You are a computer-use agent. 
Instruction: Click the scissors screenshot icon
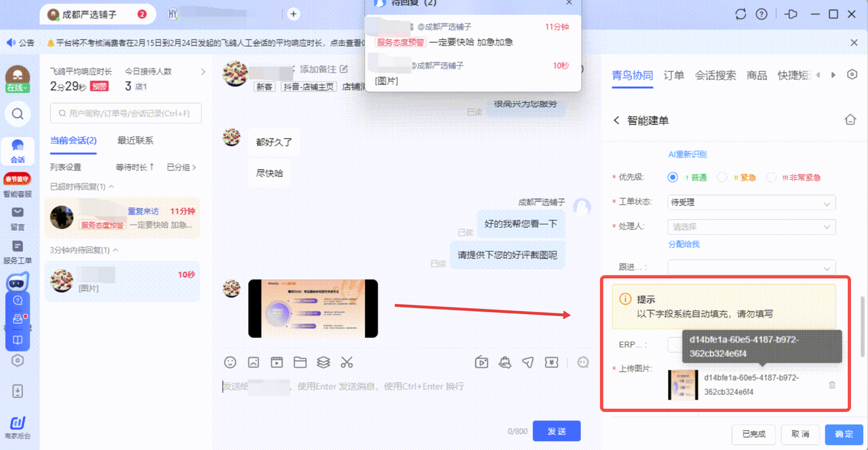[x=347, y=362]
